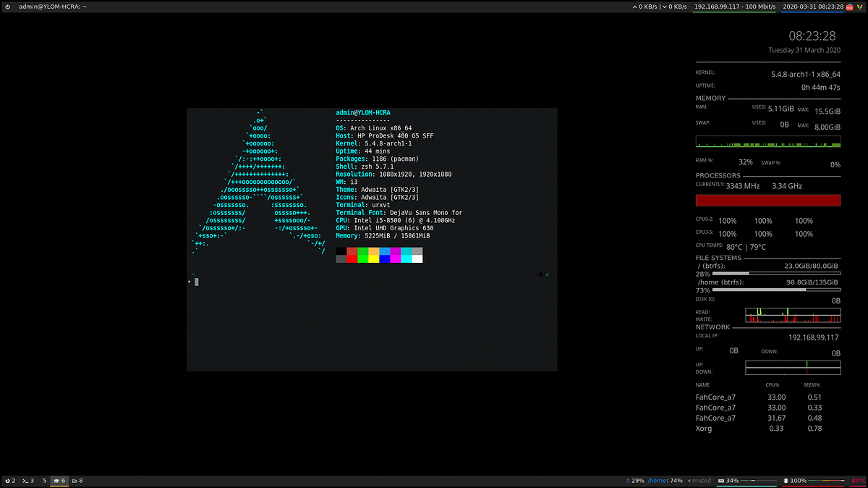This screenshot has width=868, height=488.
Task: Click the conky clock 08:23:28
Action: click(x=812, y=35)
